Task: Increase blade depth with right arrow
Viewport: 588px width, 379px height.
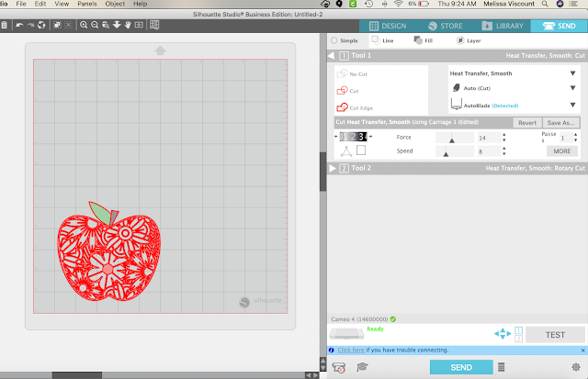Action: [x=370, y=137]
